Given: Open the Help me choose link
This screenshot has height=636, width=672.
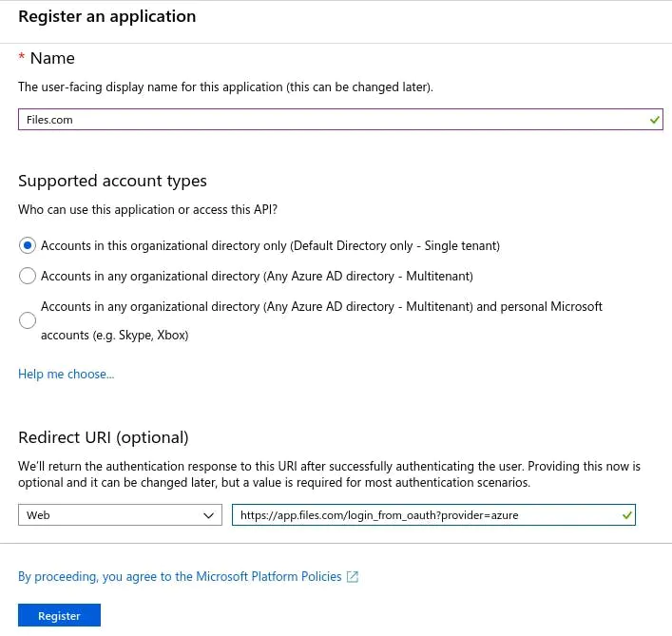Looking at the screenshot, I should click(x=66, y=375).
